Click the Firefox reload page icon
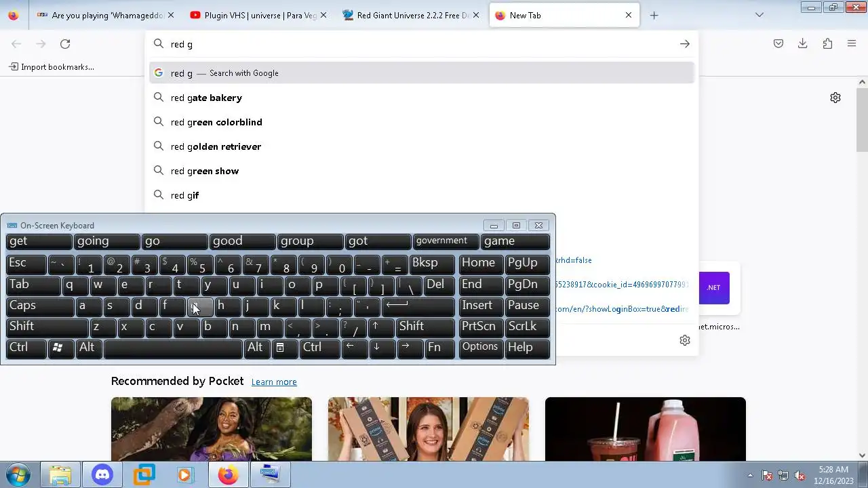The image size is (868, 488). (x=65, y=44)
